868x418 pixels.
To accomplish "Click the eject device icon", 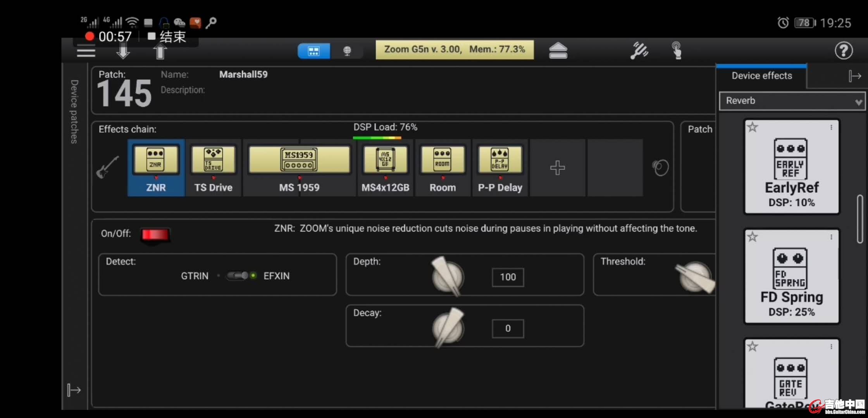I will [558, 51].
